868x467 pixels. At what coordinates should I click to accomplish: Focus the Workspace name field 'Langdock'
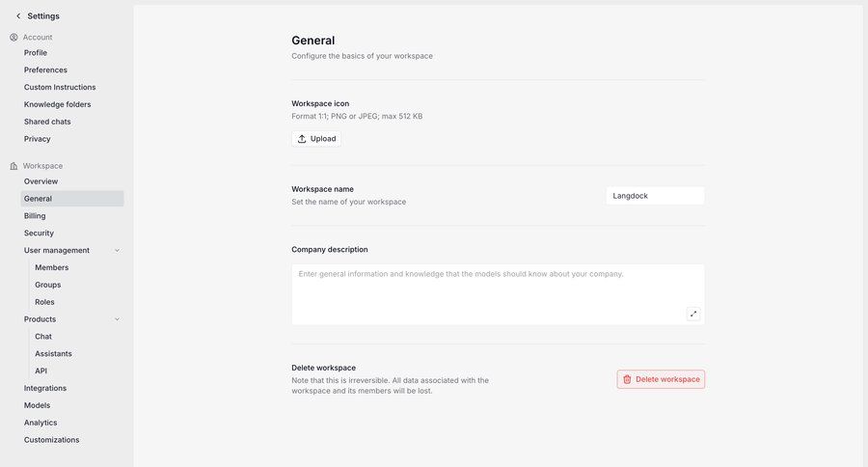pos(655,196)
